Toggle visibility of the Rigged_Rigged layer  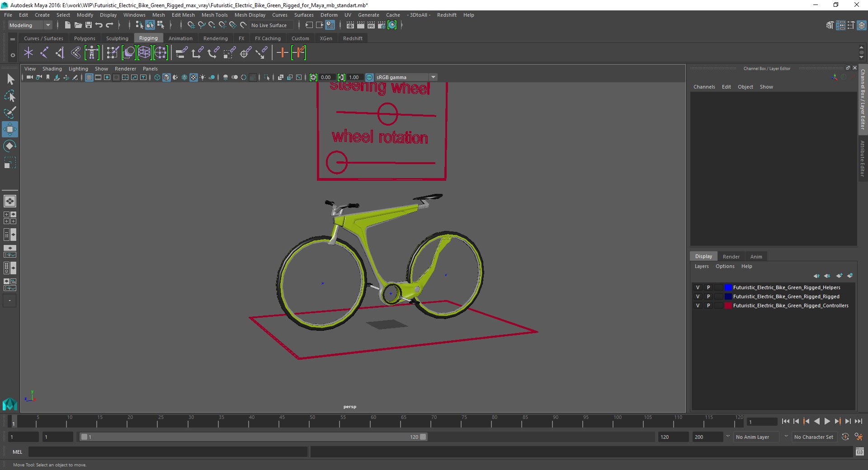[x=698, y=296]
